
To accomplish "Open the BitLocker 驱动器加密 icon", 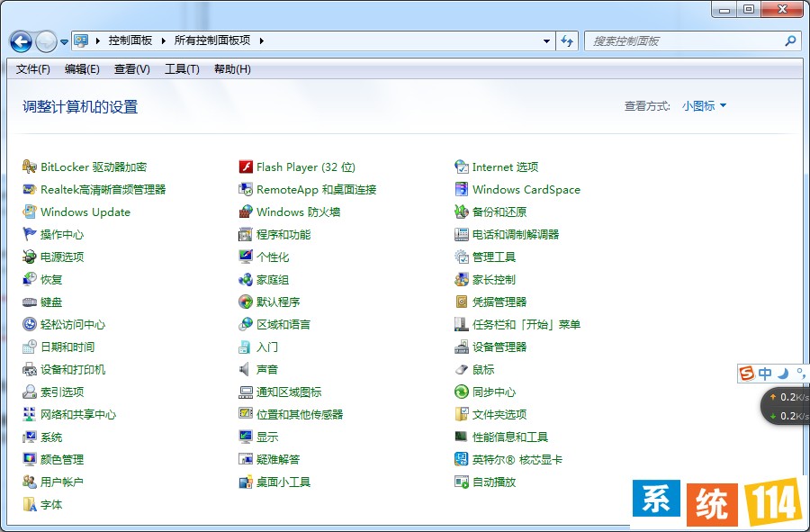I will (x=30, y=167).
